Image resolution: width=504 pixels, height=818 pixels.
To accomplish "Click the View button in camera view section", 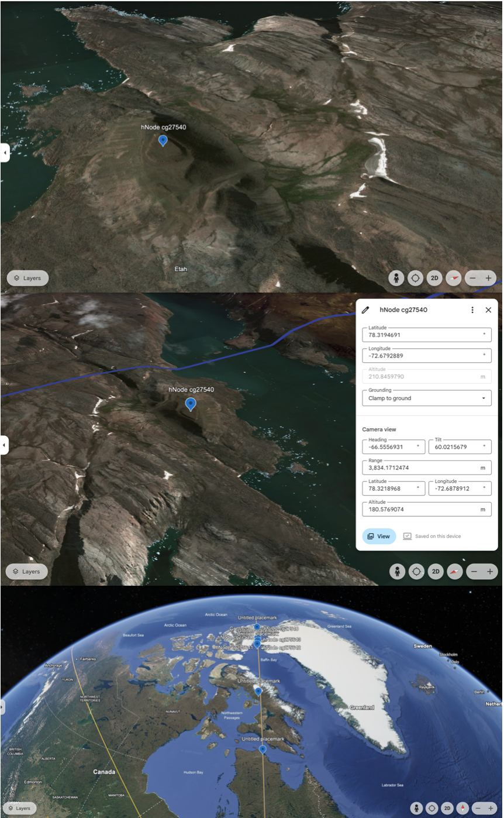I will (x=379, y=536).
